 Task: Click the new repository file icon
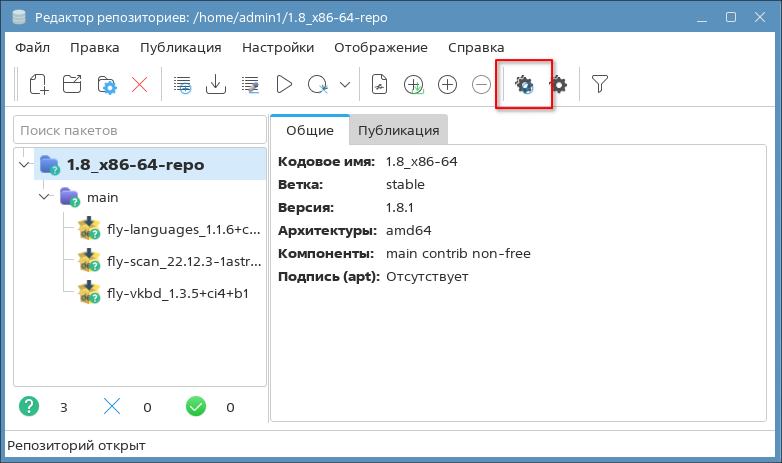38,85
